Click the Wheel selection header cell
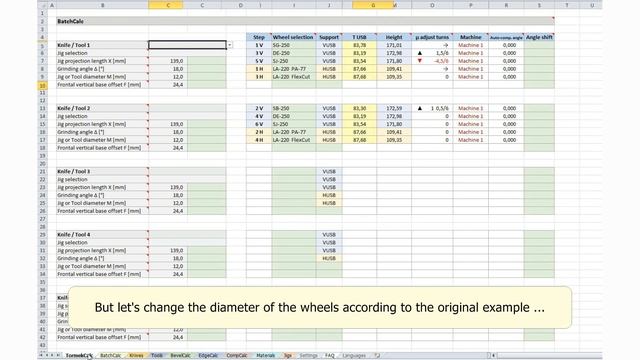640x360 pixels. tap(294, 37)
